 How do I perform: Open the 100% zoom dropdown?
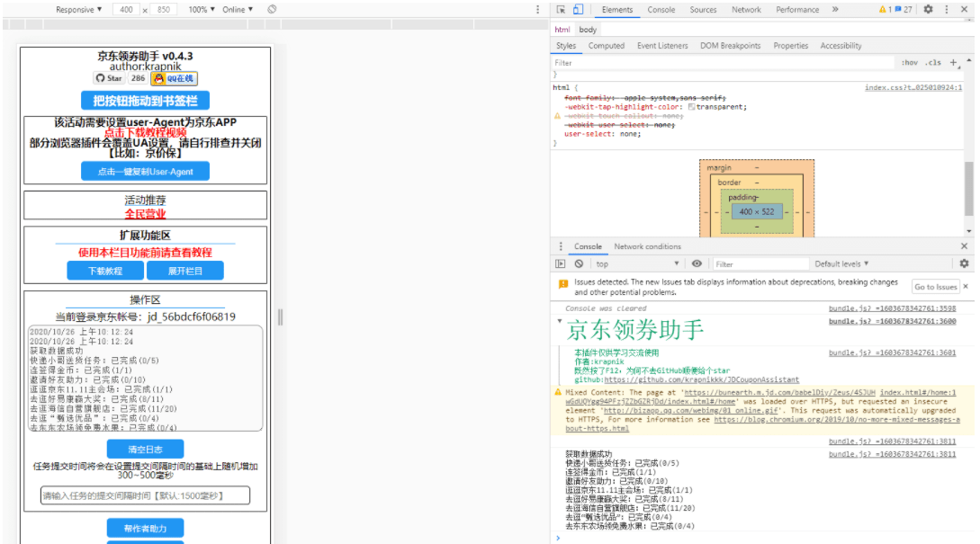202,9
